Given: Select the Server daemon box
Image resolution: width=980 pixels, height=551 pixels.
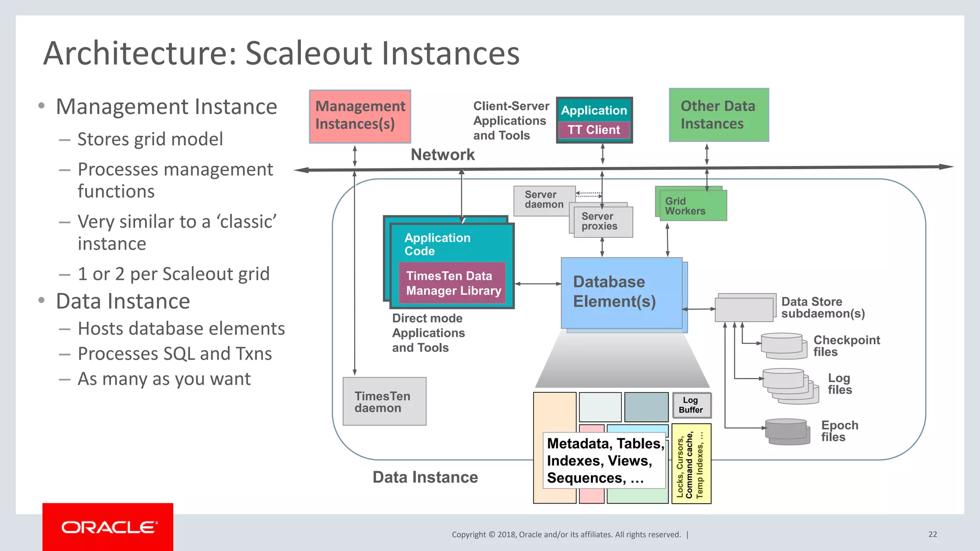Looking at the screenshot, I should click(544, 200).
